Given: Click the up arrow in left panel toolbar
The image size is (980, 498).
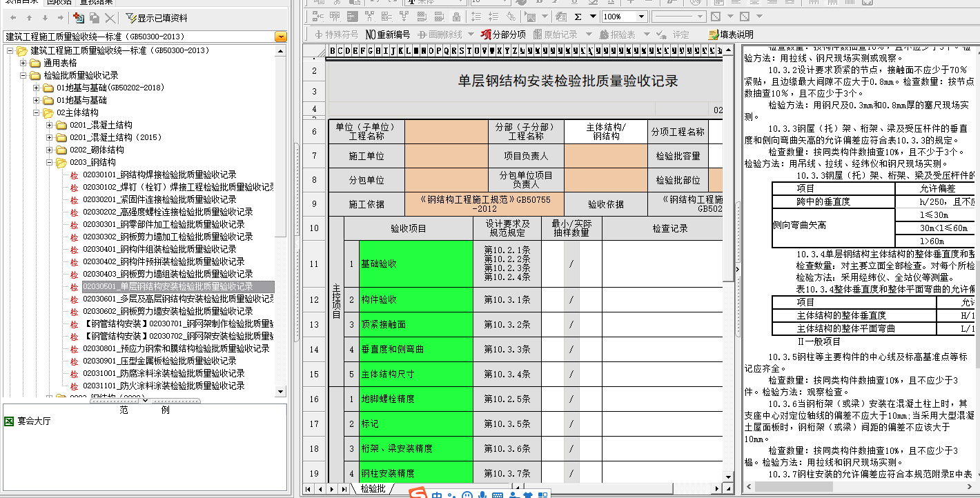Looking at the screenshot, I should click(x=30, y=17).
